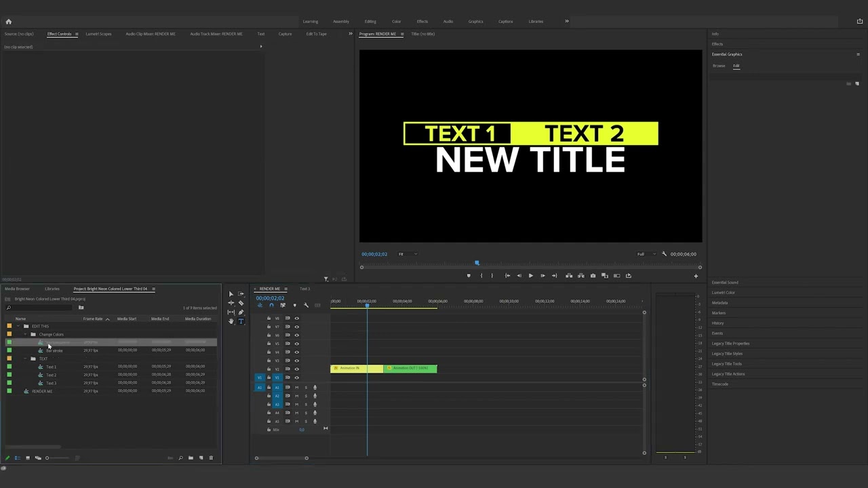Open the Fit zoom level dropdown

[408, 254]
